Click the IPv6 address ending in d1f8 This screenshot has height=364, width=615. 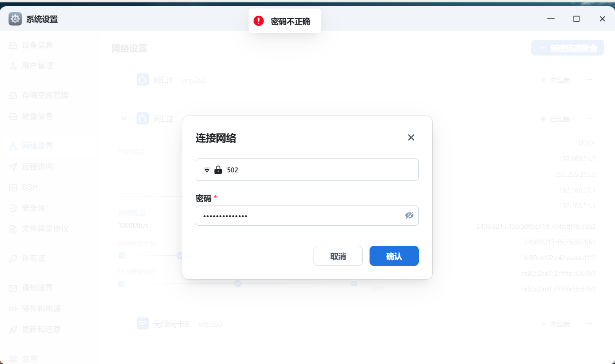pos(559,258)
